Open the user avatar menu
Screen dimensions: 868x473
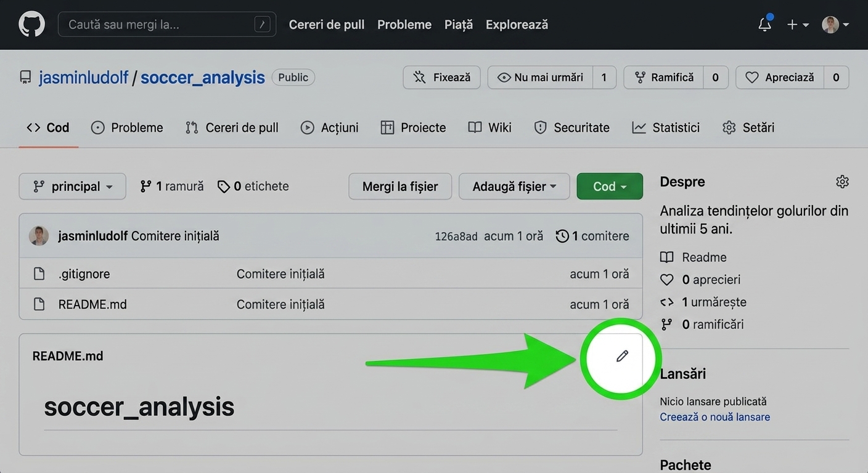pos(835,25)
